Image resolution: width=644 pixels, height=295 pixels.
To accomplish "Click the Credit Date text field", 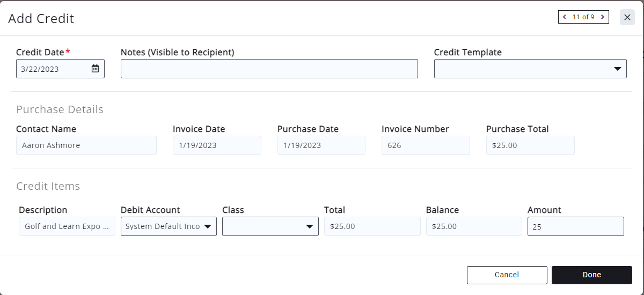I will (53, 69).
